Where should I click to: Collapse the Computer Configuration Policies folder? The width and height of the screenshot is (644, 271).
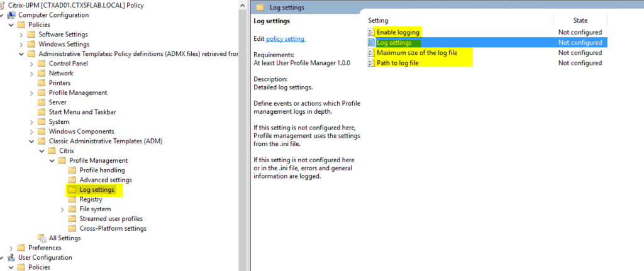[x=11, y=25]
